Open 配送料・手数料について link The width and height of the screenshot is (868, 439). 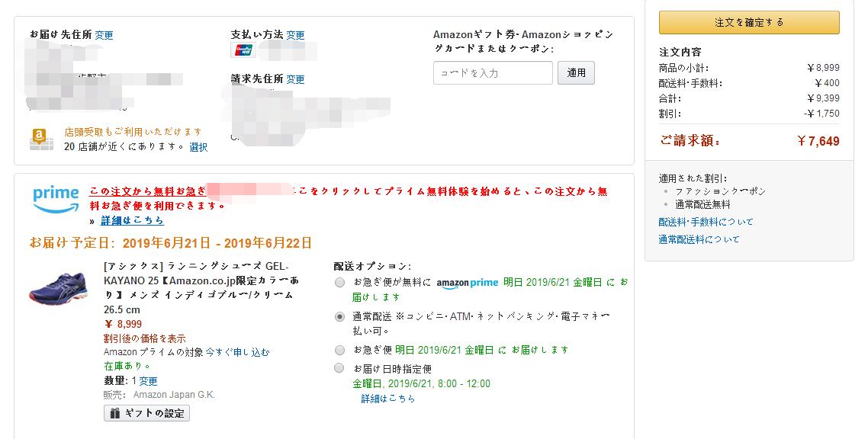[706, 222]
